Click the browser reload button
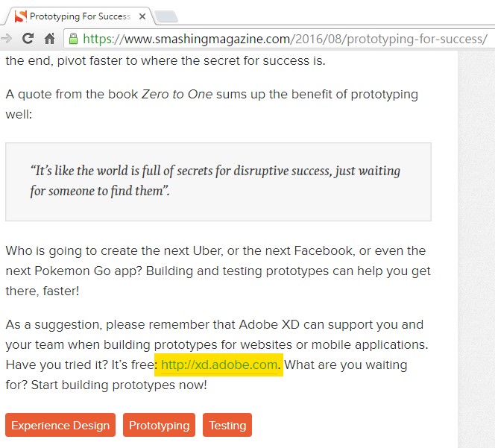Viewport: 495px width, 448px height. pyautogui.click(x=28, y=39)
